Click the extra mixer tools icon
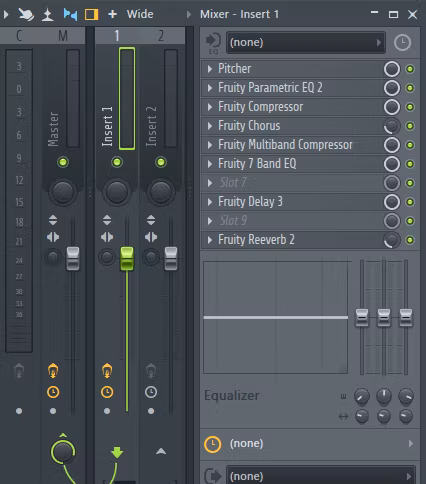Image resolution: width=426 pixels, height=484 pixels. point(48,15)
